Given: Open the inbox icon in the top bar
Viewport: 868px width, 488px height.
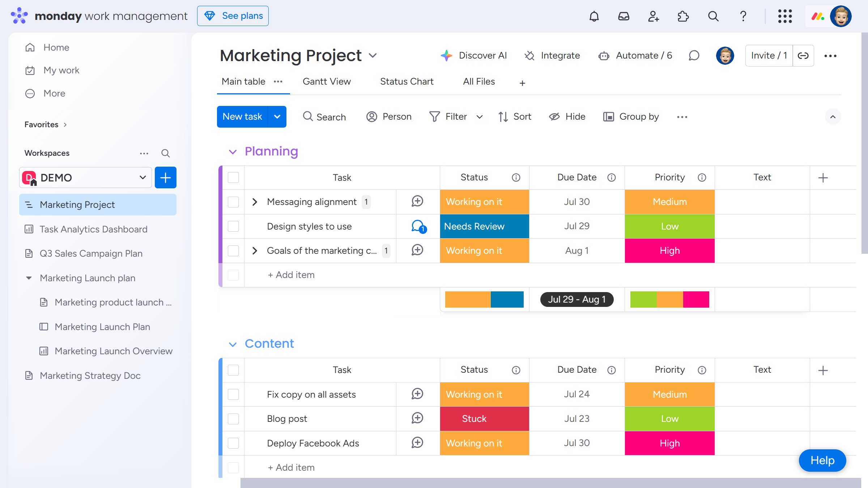Looking at the screenshot, I should pyautogui.click(x=624, y=16).
